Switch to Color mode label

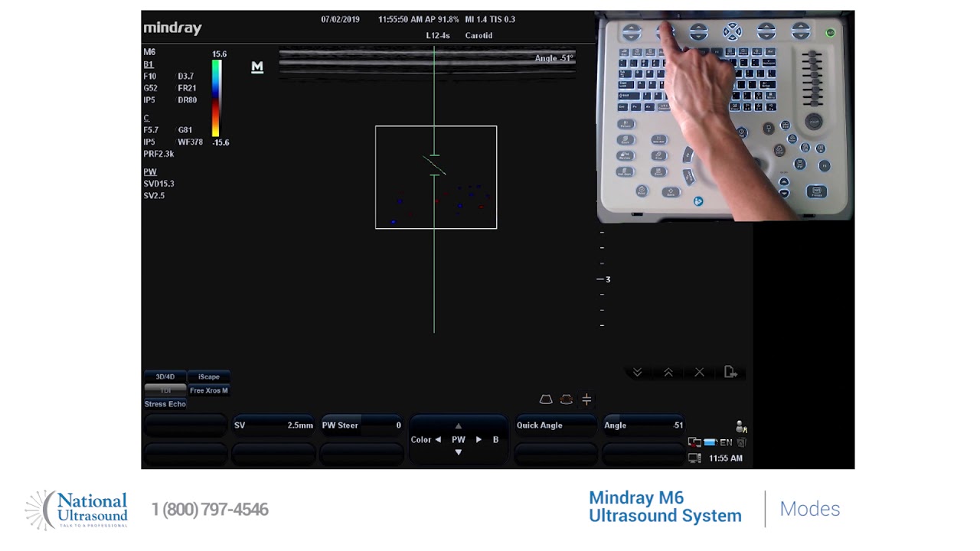coord(421,440)
